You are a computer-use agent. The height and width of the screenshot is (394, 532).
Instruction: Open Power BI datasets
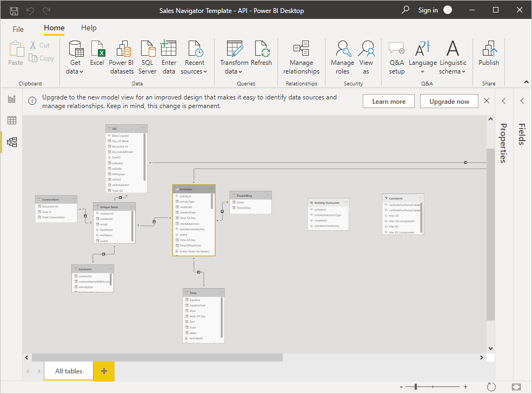point(122,57)
